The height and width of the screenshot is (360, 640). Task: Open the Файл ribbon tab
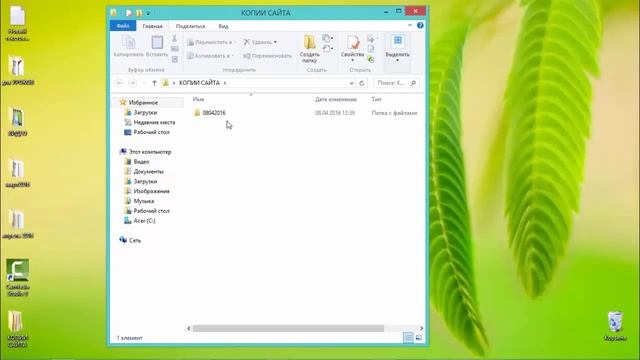[x=123, y=26]
